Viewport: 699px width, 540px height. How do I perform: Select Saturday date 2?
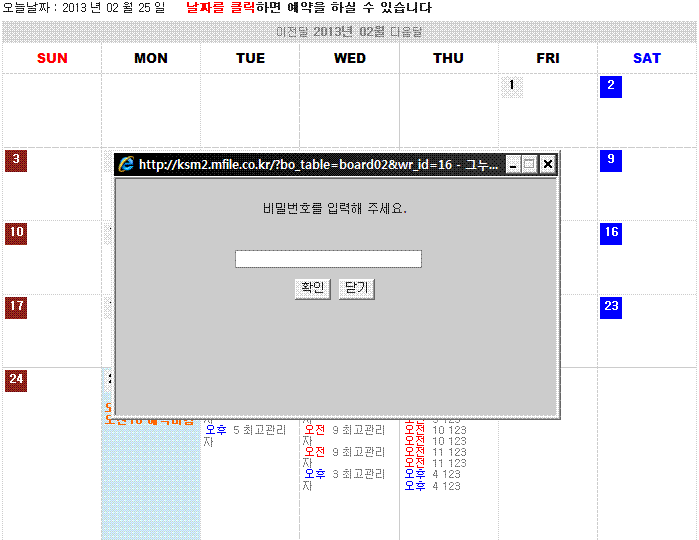(611, 87)
